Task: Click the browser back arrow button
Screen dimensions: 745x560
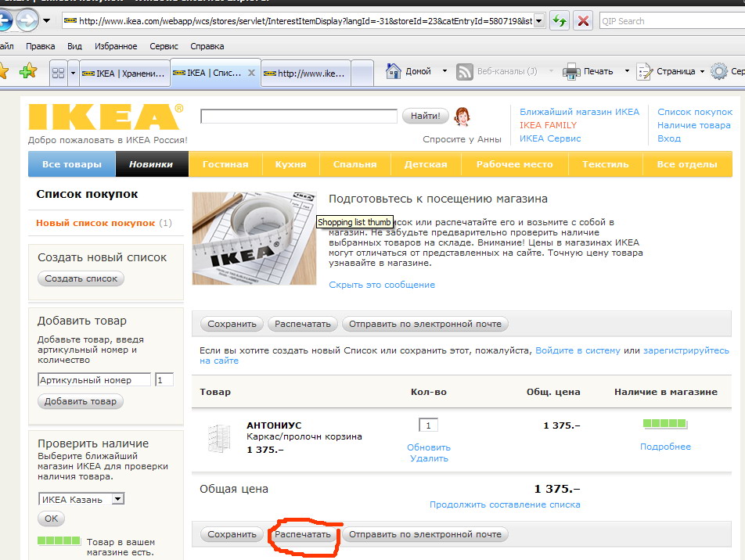Action: (5, 20)
